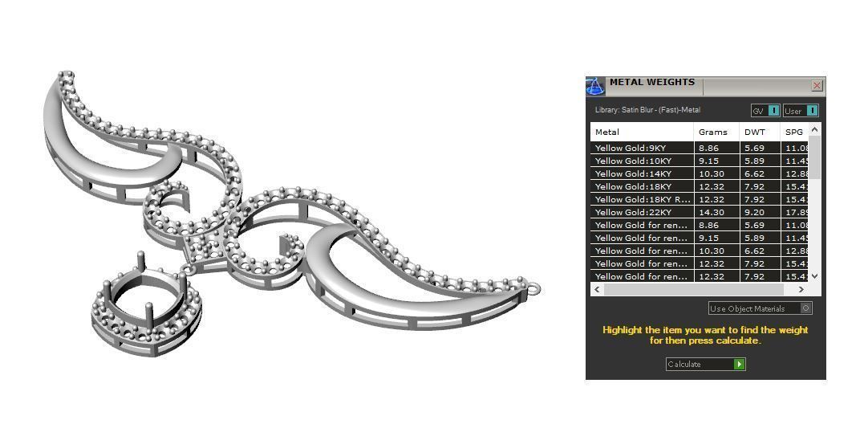The image size is (868, 424).
Task: Click the Metal Weights logo icon in title bar
Action: [595, 87]
